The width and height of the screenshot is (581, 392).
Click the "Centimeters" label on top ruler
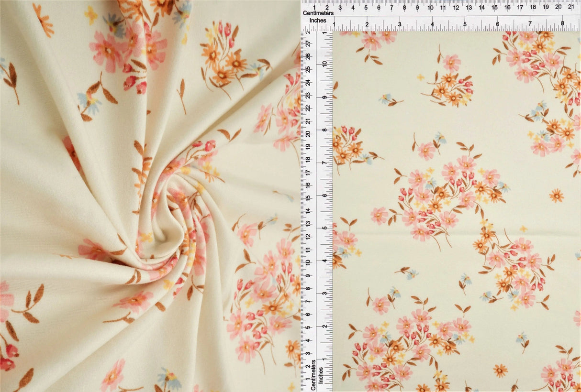pyautogui.click(x=317, y=13)
